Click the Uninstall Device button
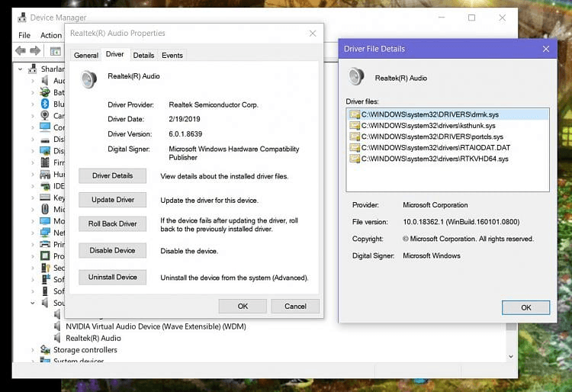The height and width of the screenshot is (392, 572). coord(112,277)
